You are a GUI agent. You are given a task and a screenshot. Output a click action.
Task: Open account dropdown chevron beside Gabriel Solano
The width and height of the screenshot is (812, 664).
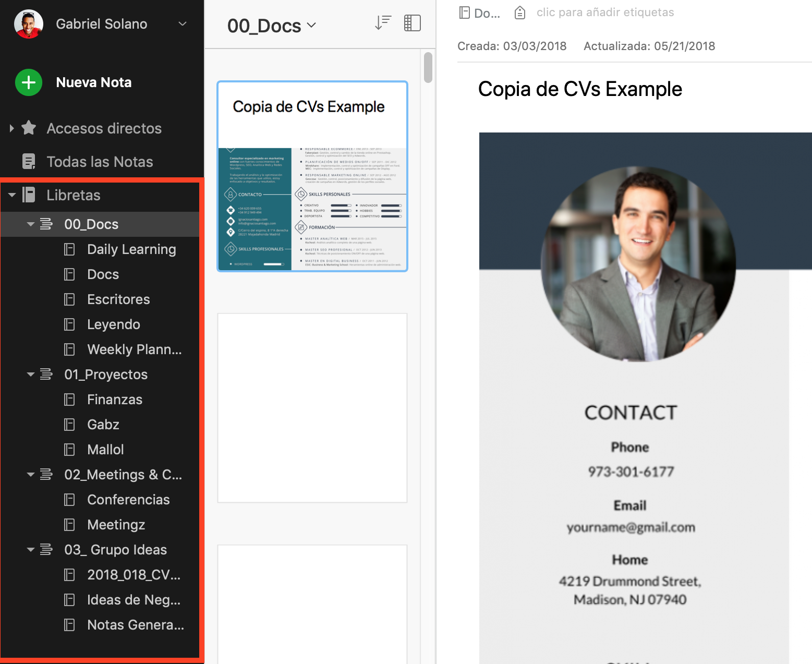point(183,24)
